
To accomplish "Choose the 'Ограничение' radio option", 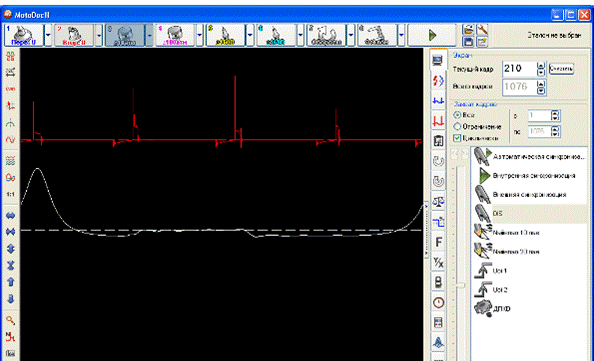I will [457, 127].
